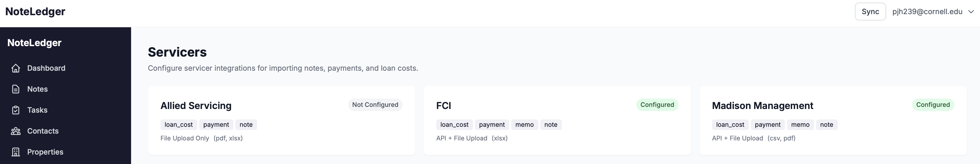Click the payment tag on the FCI card
The height and width of the screenshot is (164, 980).
492,124
